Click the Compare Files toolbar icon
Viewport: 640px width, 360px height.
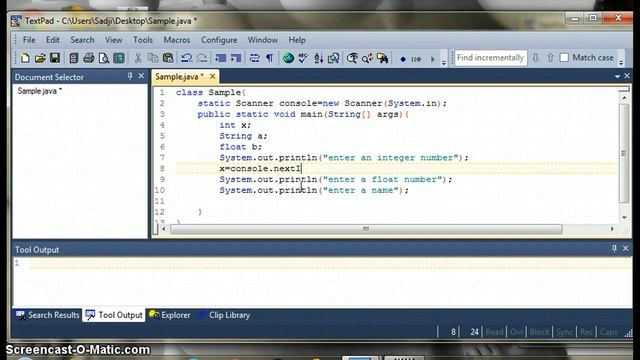[333, 58]
